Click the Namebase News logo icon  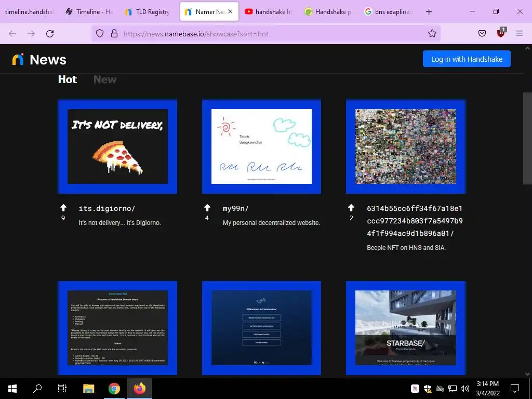coord(18,59)
